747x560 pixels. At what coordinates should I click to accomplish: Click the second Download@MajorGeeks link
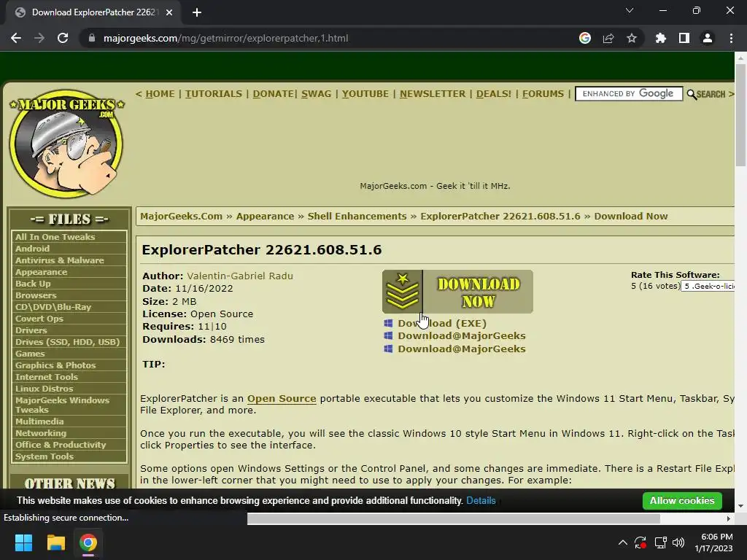coord(462,349)
